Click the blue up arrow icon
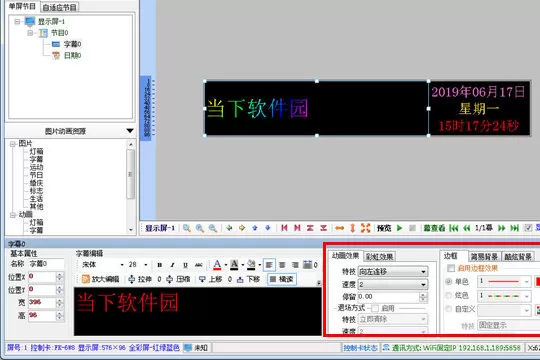The height and width of the screenshot is (360, 540). pos(255,228)
